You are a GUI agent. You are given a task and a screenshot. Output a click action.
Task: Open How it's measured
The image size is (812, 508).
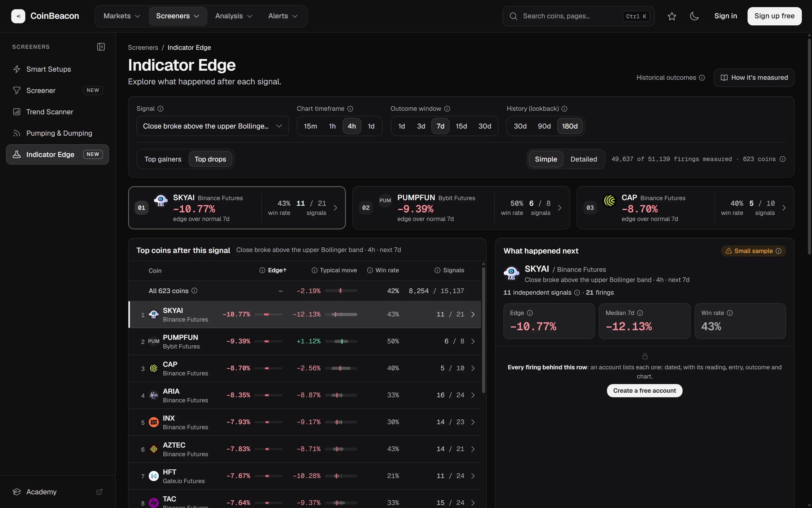pos(754,78)
